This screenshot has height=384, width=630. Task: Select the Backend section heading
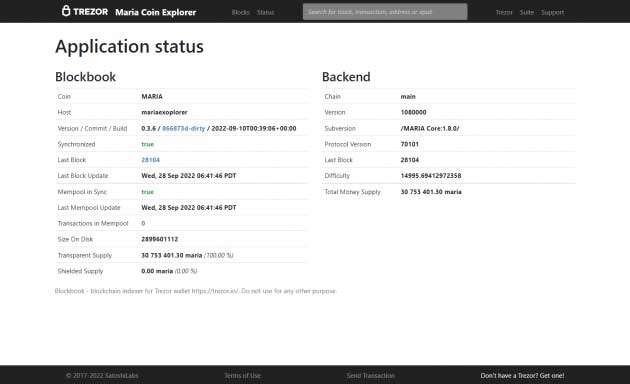[x=346, y=77]
